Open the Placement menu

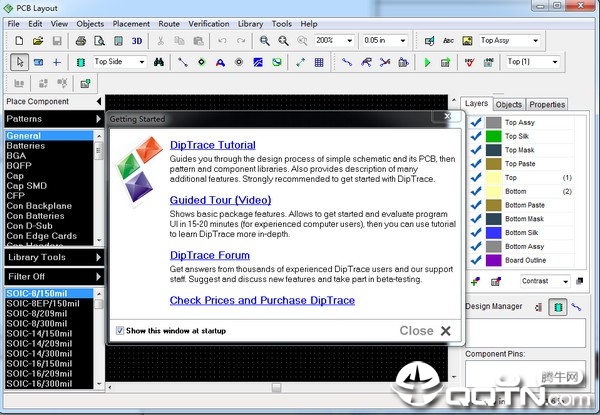[x=131, y=24]
